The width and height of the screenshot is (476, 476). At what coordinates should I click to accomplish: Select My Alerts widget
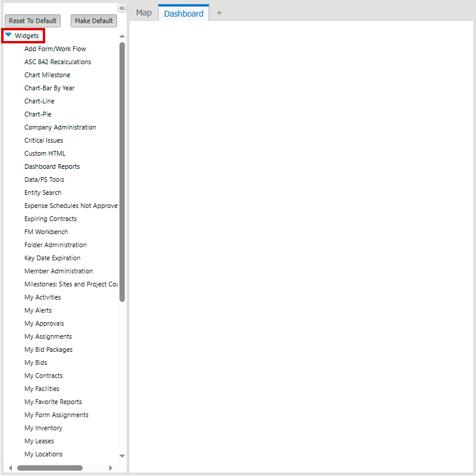(38, 310)
